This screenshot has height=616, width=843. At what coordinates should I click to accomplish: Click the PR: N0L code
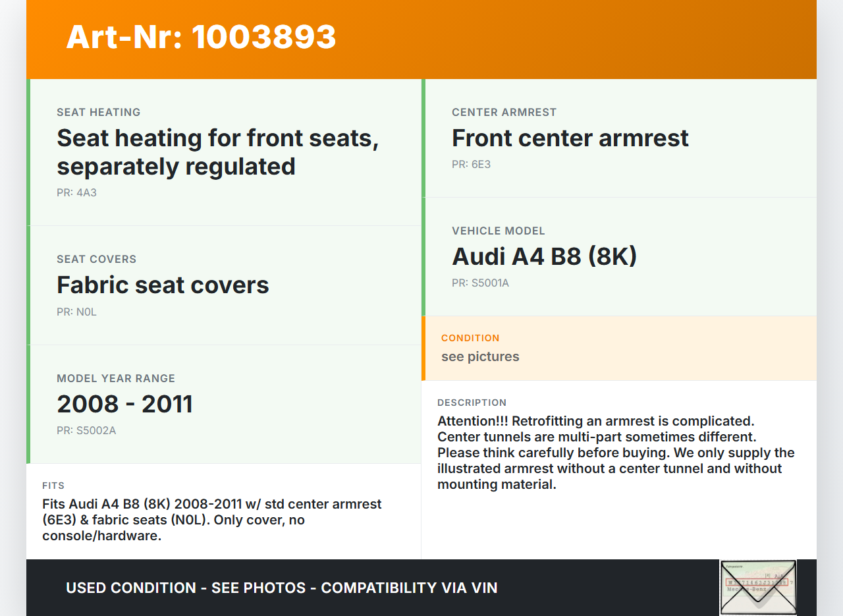pyautogui.click(x=76, y=312)
